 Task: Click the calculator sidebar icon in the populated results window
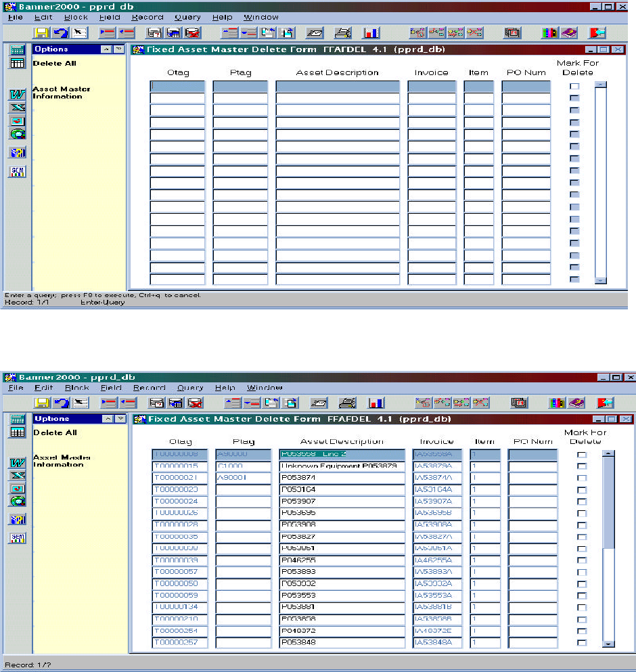click(18, 419)
